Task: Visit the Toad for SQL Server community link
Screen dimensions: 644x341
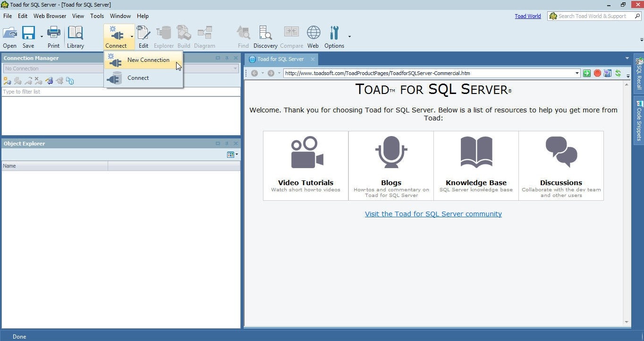Action: [433, 214]
